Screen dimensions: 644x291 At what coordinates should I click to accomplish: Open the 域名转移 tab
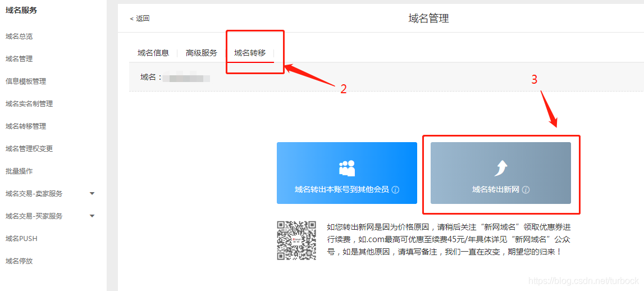(250, 53)
